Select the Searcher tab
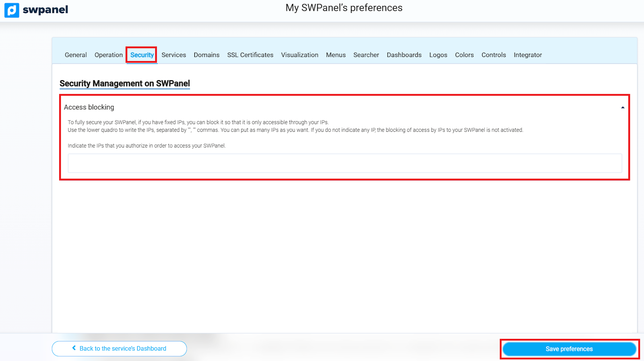The width and height of the screenshot is (644, 361). [x=366, y=55]
